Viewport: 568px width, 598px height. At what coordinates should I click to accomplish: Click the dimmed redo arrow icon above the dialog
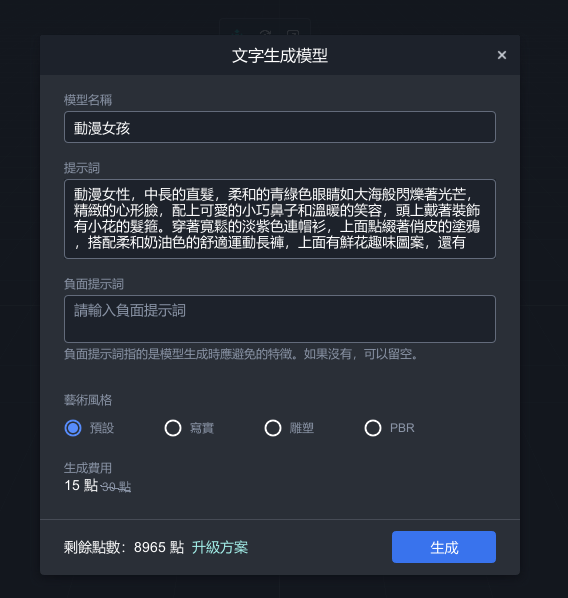(265, 32)
